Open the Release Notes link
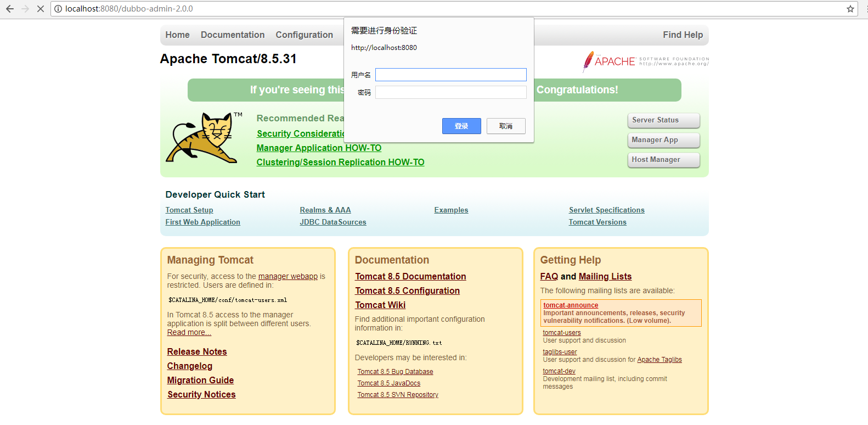The width and height of the screenshot is (868, 425). tap(197, 352)
